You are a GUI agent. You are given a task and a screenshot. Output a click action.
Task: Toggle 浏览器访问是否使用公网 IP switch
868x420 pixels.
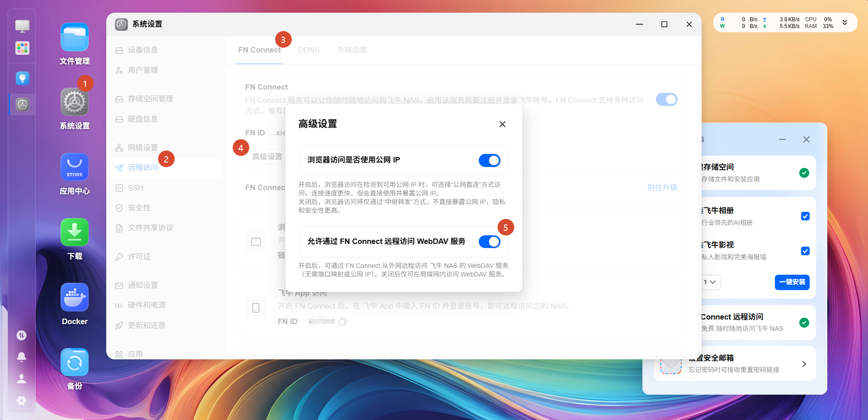point(489,160)
